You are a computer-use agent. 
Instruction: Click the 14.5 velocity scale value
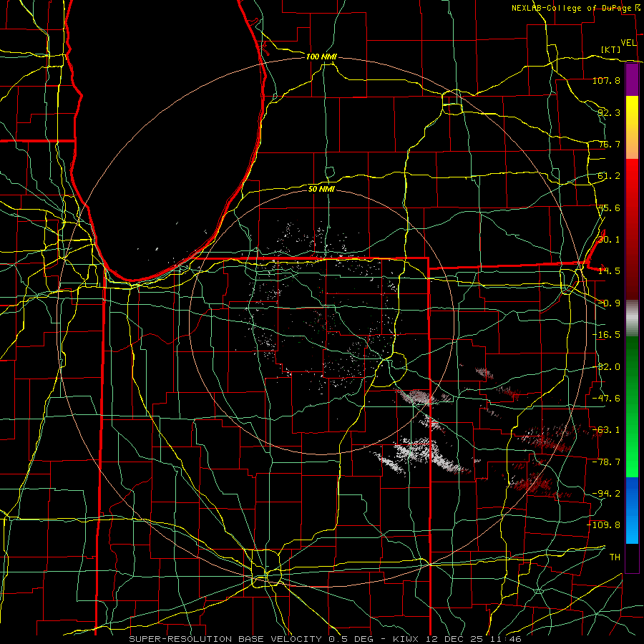pyautogui.click(x=609, y=271)
